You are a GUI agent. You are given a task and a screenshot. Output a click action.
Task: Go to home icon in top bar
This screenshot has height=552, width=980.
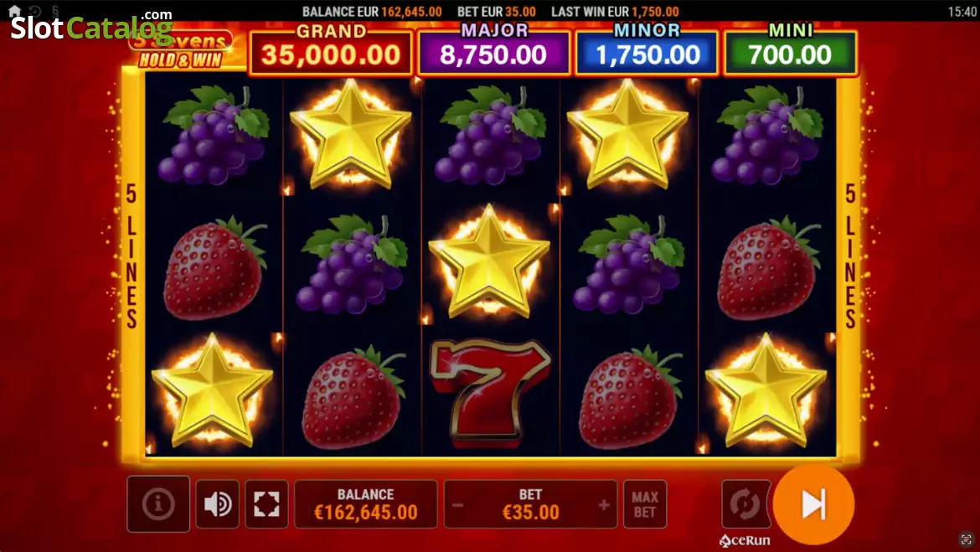[14, 11]
